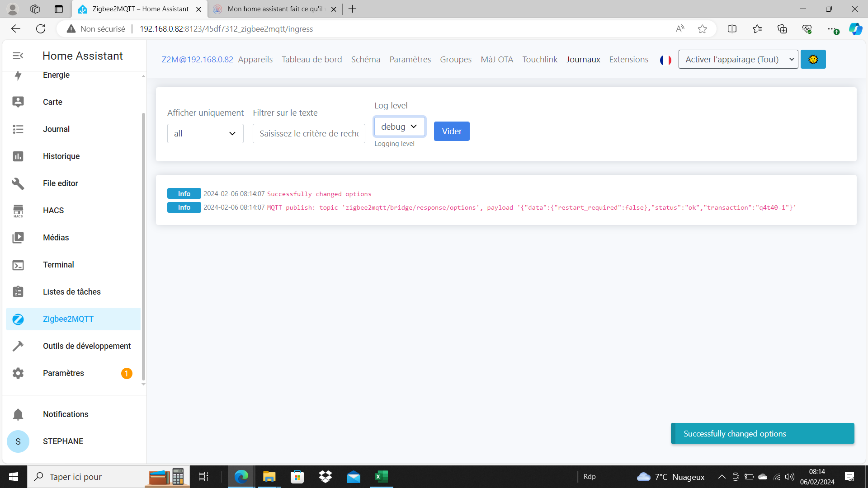Switch to the Extensions tab
Image resolution: width=868 pixels, height=488 pixels.
point(629,60)
